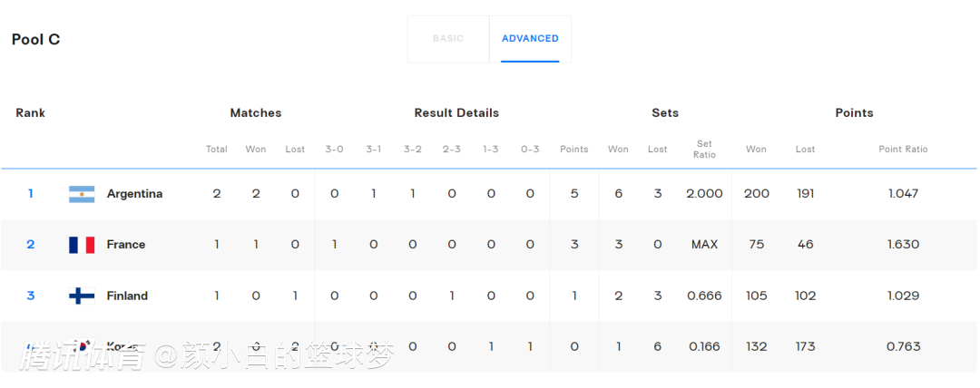Viewport: 980px width, 388px height.
Task: Open the Argentina team link
Action: click(x=134, y=194)
